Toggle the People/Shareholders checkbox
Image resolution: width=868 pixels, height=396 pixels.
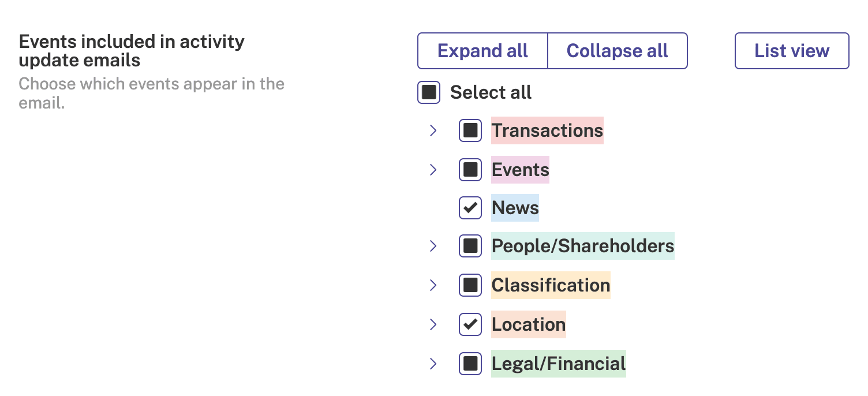pos(470,246)
